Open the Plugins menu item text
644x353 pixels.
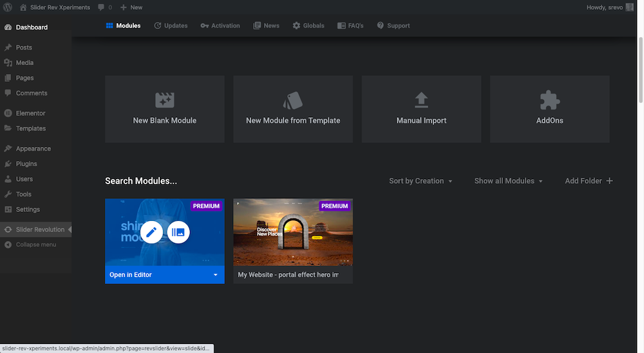(x=26, y=164)
